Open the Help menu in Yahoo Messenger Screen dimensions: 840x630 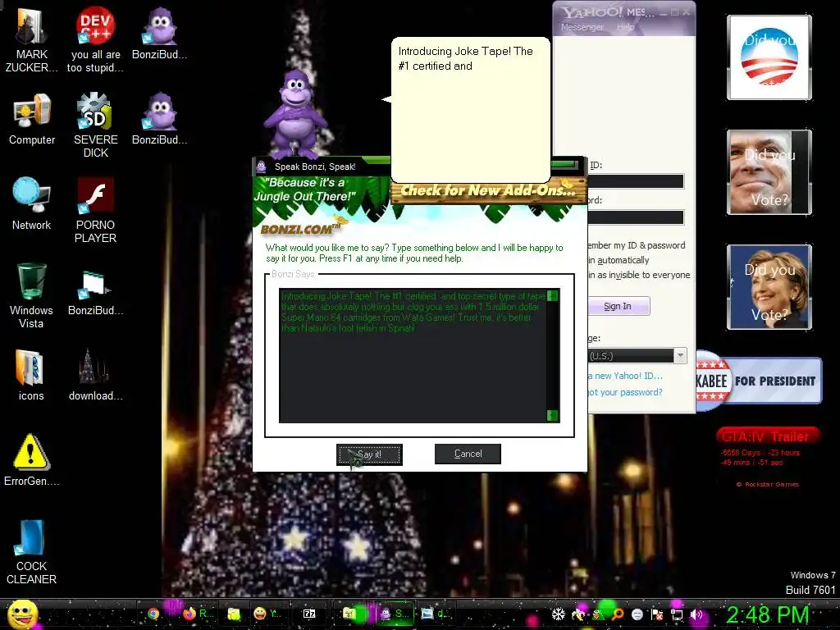coord(625,27)
